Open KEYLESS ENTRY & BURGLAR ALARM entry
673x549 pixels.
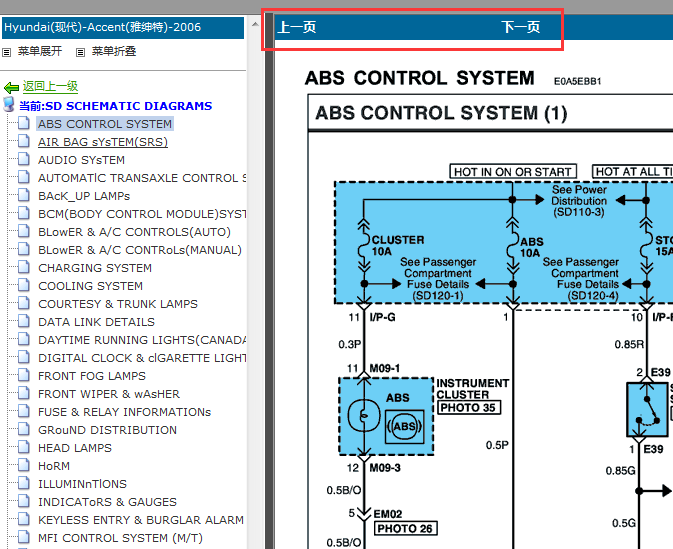click(141, 521)
